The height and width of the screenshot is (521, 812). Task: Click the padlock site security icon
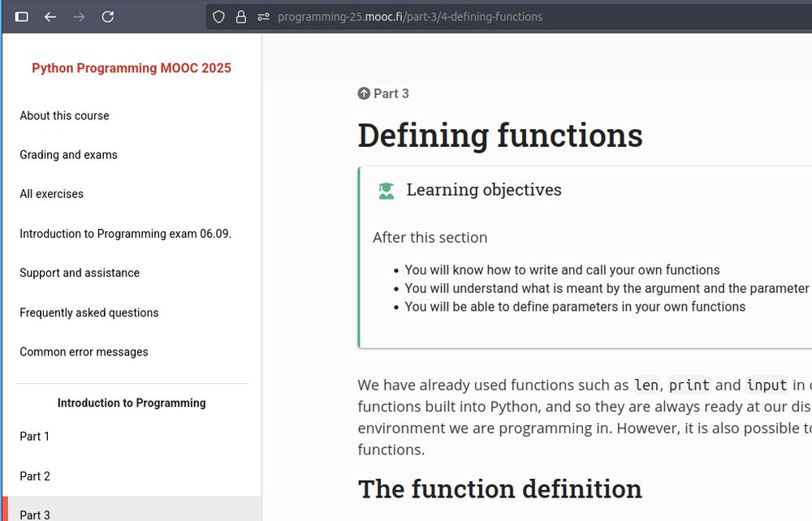(x=241, y=17)
